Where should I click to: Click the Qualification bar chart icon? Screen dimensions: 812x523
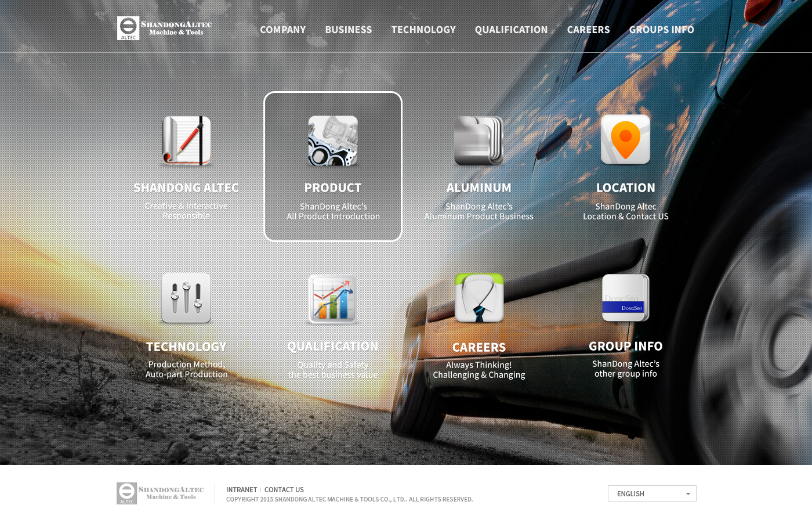point(333,299)
